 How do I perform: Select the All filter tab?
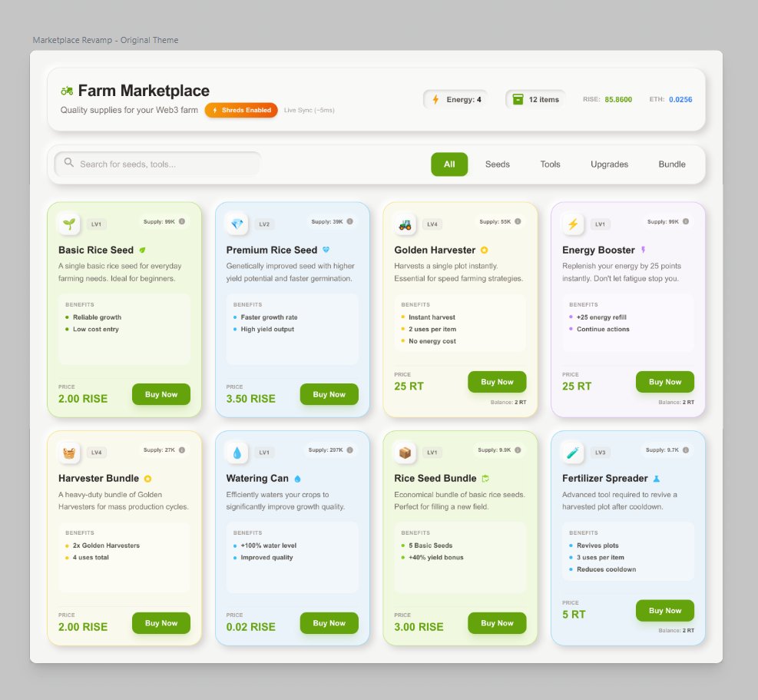(449, 164)
